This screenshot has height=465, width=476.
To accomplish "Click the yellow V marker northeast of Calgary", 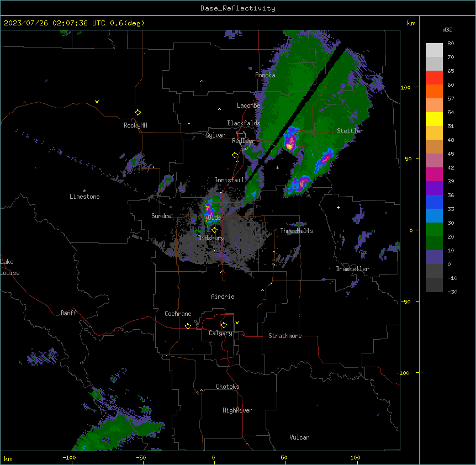I will [x=237, y=323].
